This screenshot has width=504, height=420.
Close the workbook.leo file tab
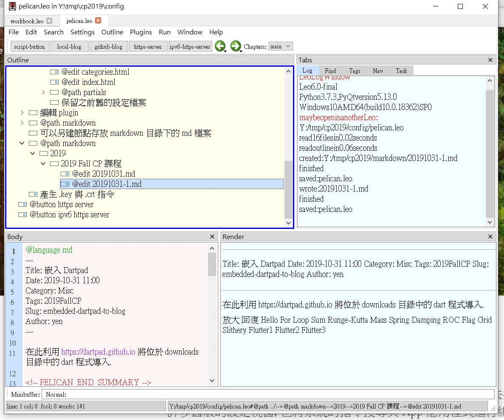(x=49, y=21)
